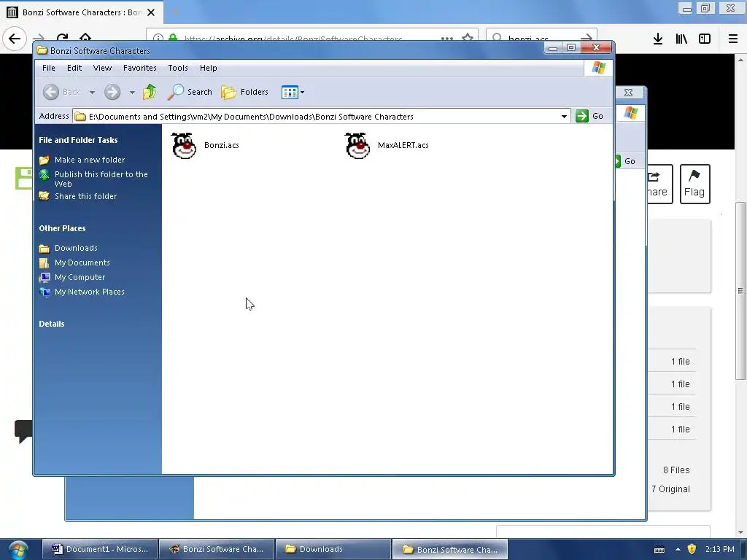Click the search arrow in Firefox search box
Image resolution: width=747 pixels, height=560 pixels.
[x=587, y=39]
